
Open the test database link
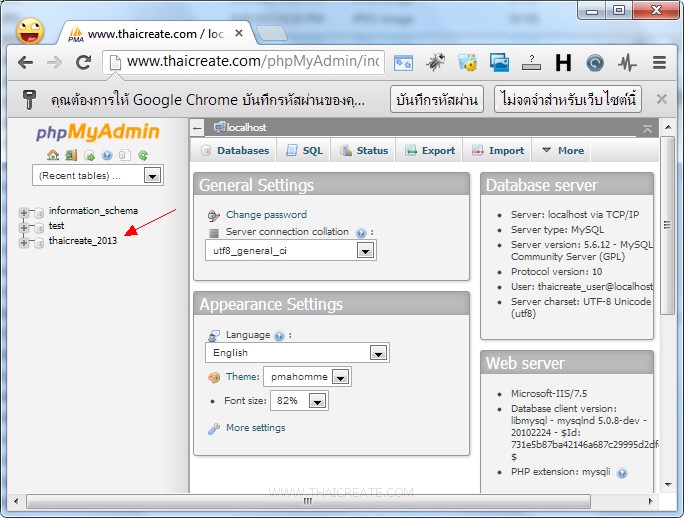click(56, 226)
